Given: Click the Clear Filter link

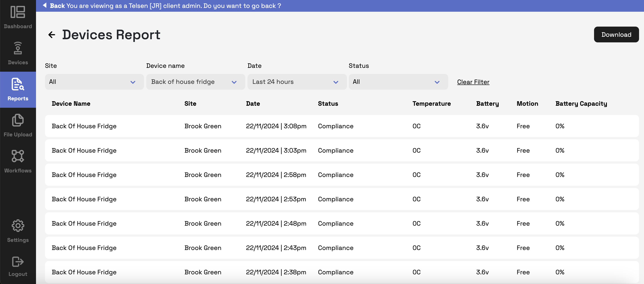Looking at the screenshot, I should tap(473, 82).
